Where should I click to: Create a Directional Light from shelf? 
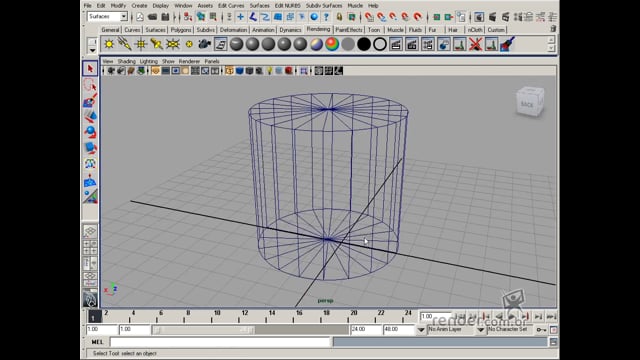tap(124, 44)
